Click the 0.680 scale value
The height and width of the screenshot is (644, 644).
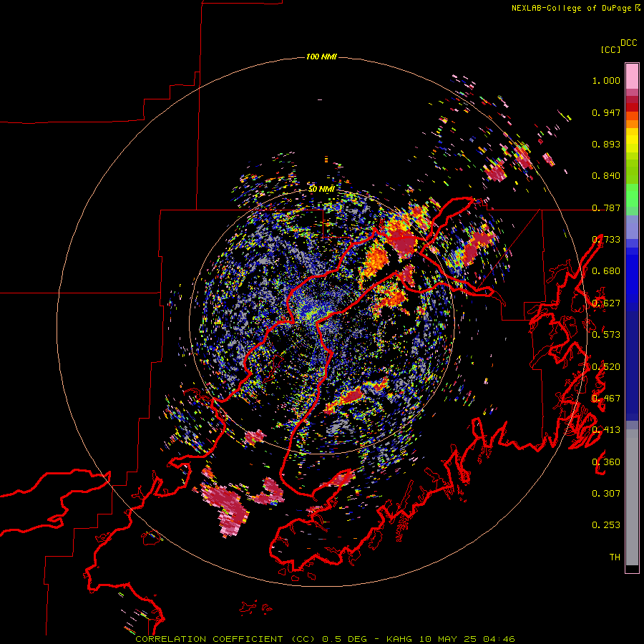(x=606, y=271)
